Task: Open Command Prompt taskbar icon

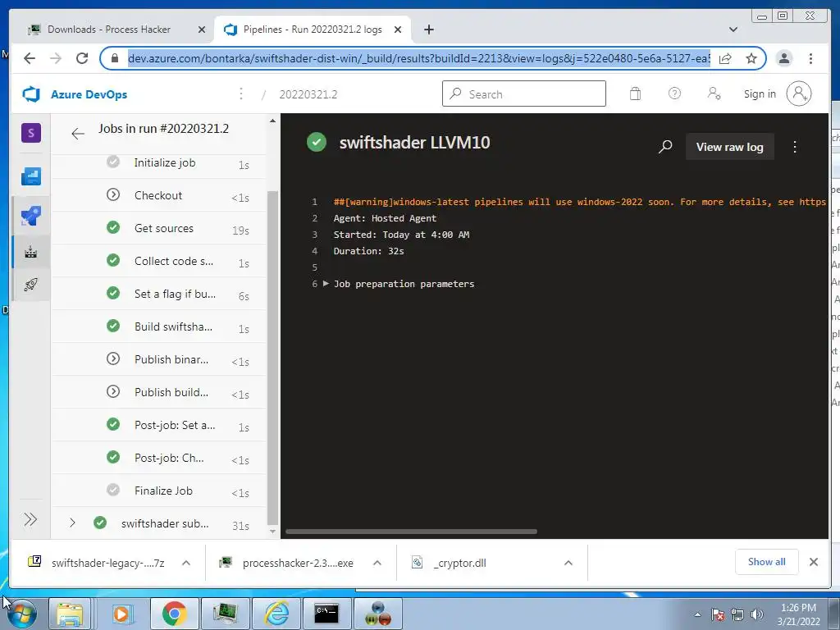Action: click(326, 614)
